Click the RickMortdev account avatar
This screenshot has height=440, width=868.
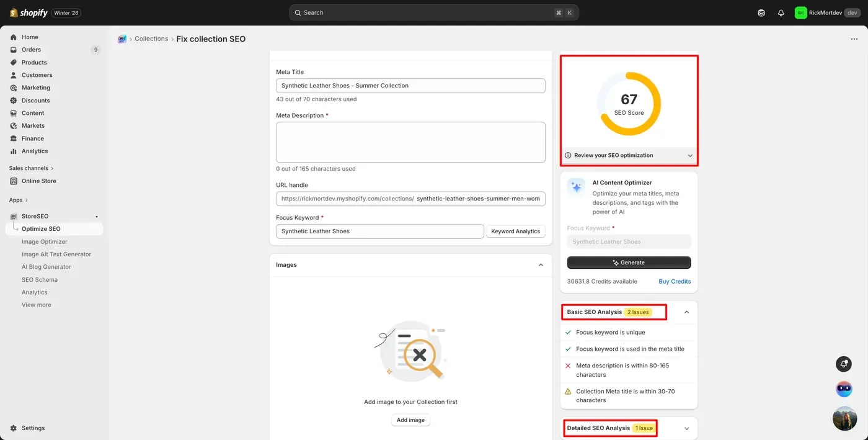click(801, 12)
